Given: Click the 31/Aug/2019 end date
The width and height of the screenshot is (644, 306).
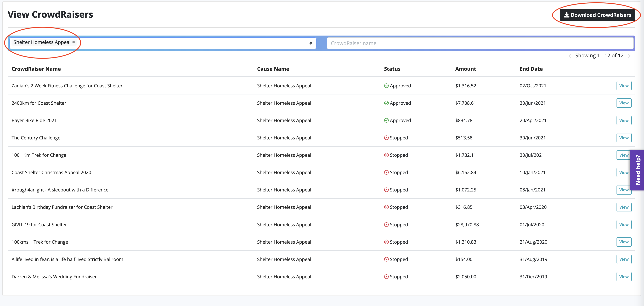Looking at the screenshot, I should point(533,259).
